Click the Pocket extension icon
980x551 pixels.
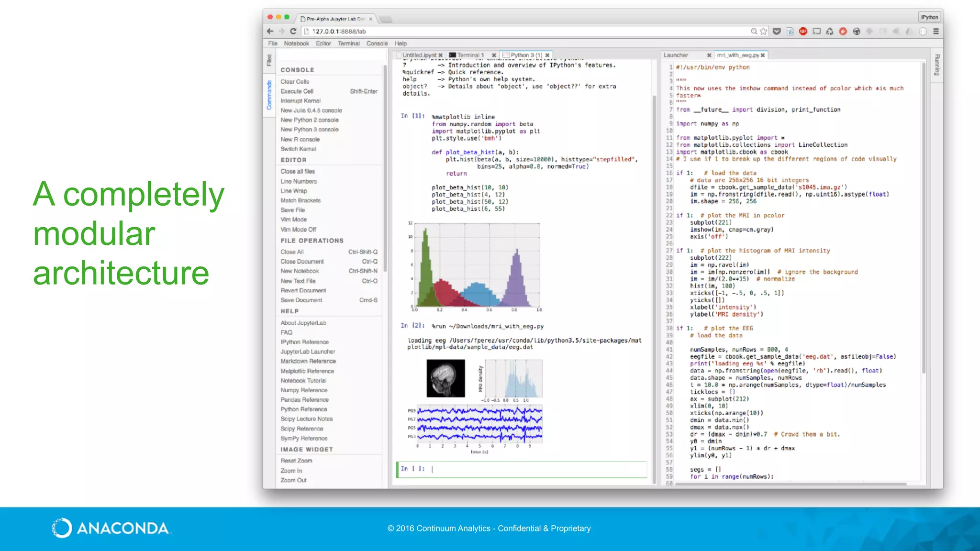point(777,31)
